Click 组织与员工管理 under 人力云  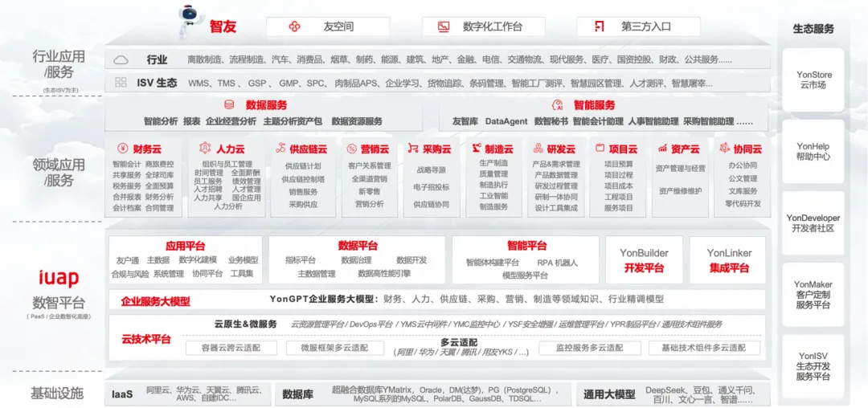coord(227,164)
